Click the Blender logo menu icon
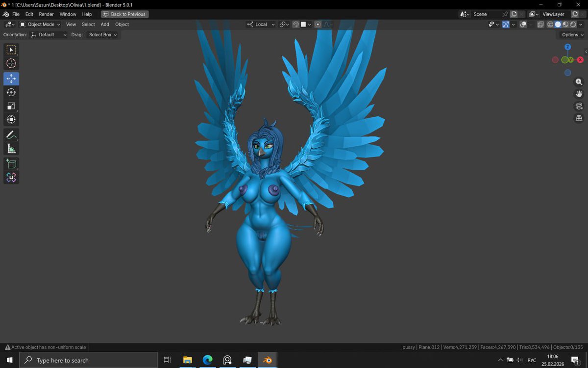Screen dimensions: 588x368 coord(5,14)
